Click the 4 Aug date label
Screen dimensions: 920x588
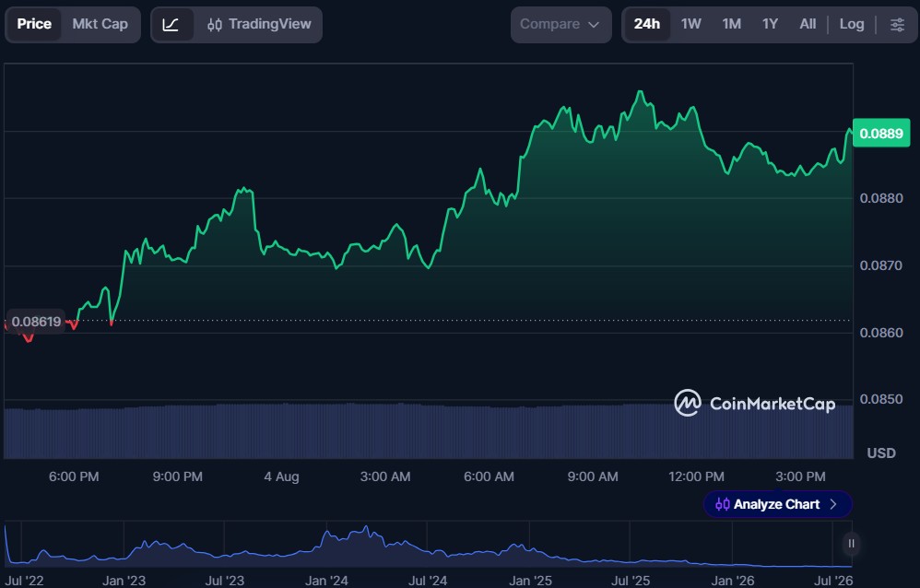pyautogui.click(x=282, y=476)
